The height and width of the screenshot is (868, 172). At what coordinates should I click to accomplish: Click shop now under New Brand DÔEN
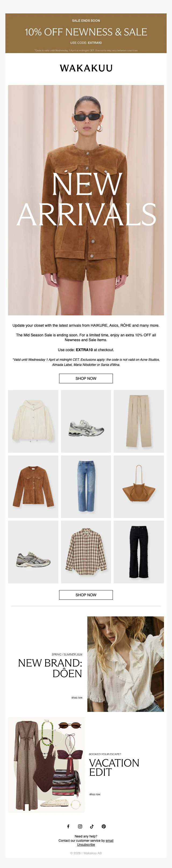[77, 697]
